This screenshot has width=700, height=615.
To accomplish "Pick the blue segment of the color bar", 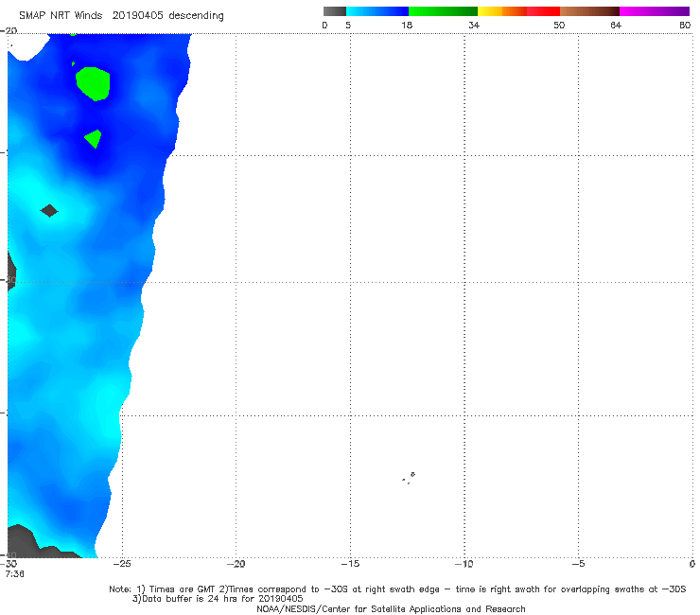I will (377, 11).
